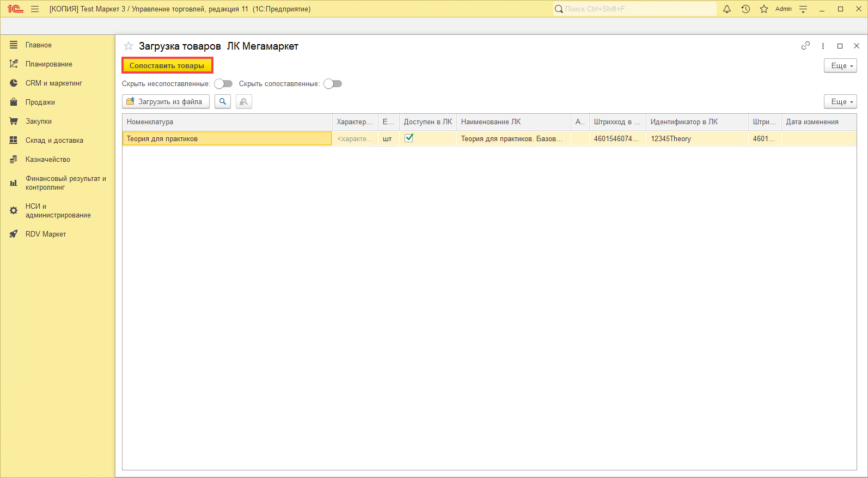
Task: Click Характер... column header
Action: click(355, 122)
